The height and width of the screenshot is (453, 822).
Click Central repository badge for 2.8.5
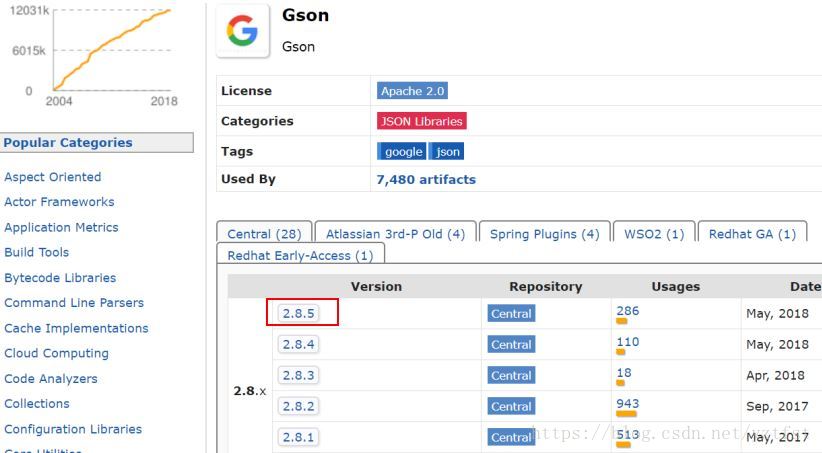pos(511,314)
